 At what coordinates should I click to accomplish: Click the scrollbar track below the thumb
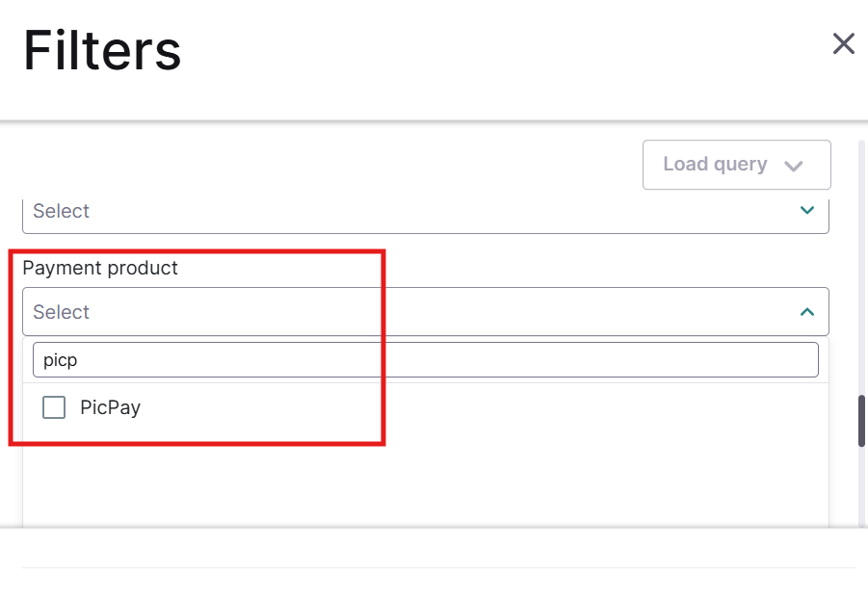[x=861, y=491]
